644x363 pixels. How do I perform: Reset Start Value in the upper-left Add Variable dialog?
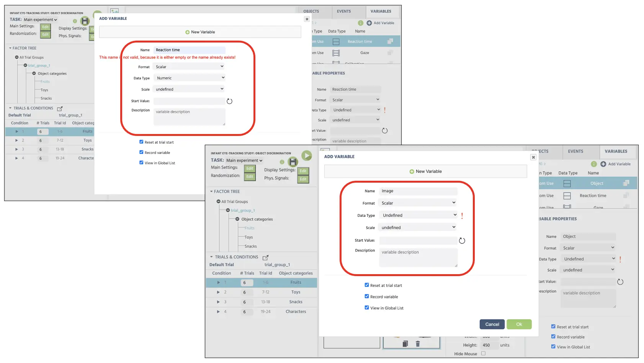(229, 101)
